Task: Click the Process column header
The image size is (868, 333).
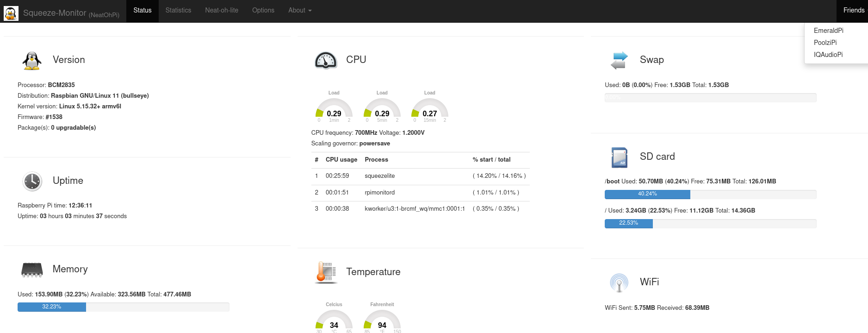Action: coord(377,160)
